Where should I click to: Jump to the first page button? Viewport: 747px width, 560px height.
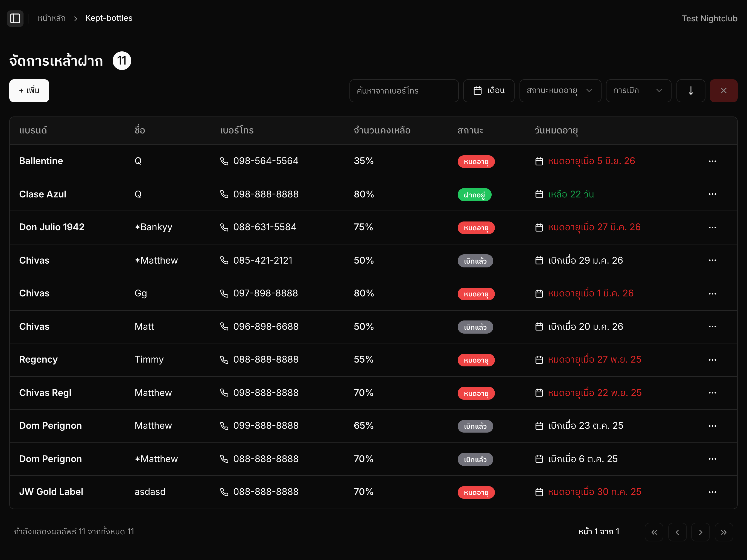click(x=654, y=532)
